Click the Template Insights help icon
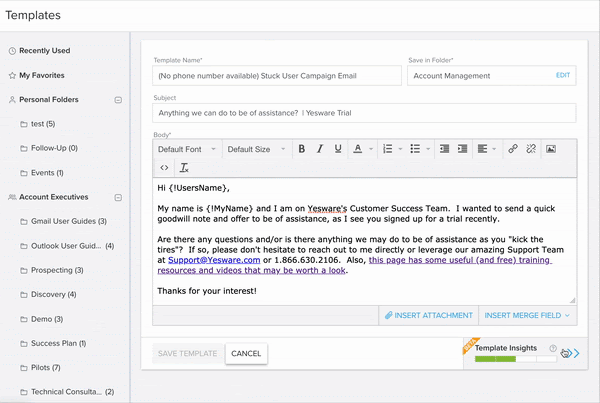 click(x=552, y=348)
